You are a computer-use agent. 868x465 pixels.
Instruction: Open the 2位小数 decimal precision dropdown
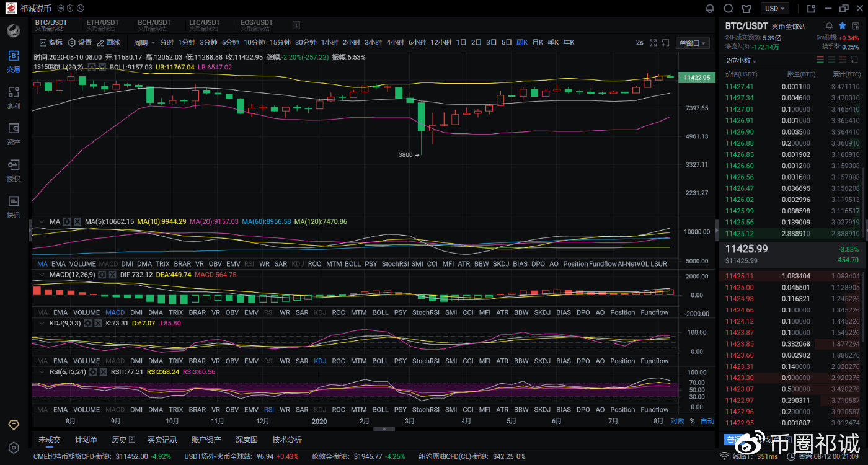(x=742, y=61)
